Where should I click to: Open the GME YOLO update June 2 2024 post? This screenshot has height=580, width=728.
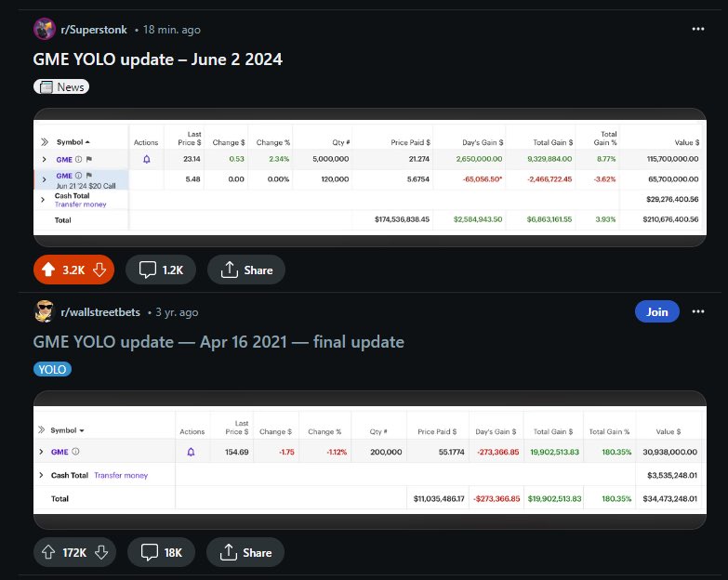157,59
